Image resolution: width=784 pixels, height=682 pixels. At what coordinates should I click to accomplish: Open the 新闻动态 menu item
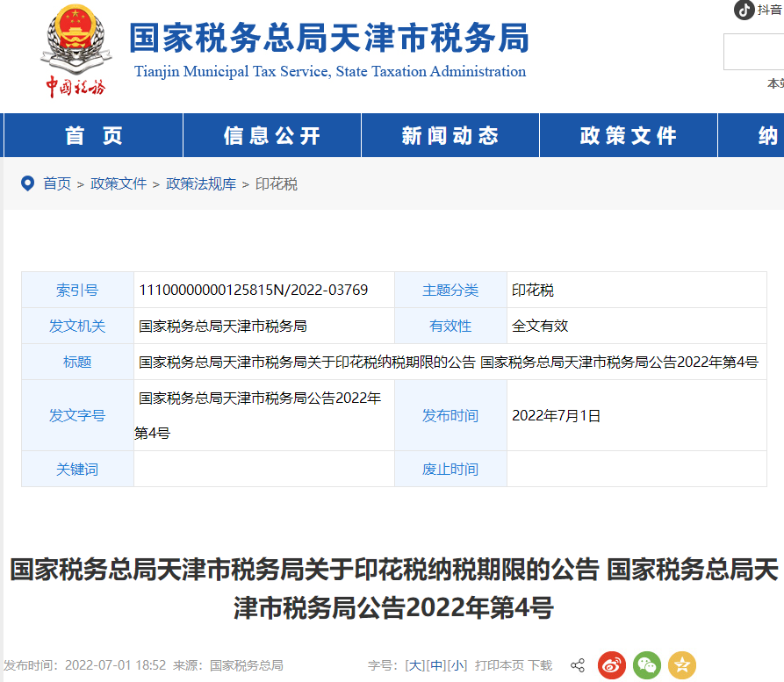click(x=450, y=135)
